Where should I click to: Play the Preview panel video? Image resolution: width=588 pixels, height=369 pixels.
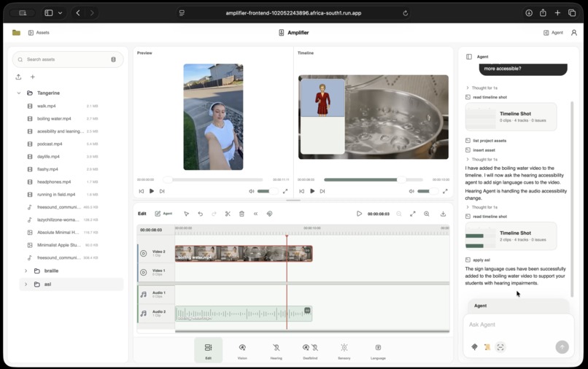(x=152, y=191)
